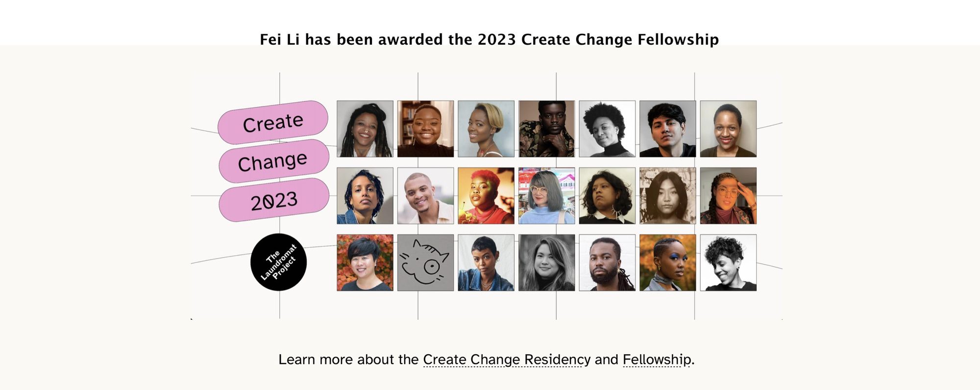Open the Create Change Residency link

point(507,360)
